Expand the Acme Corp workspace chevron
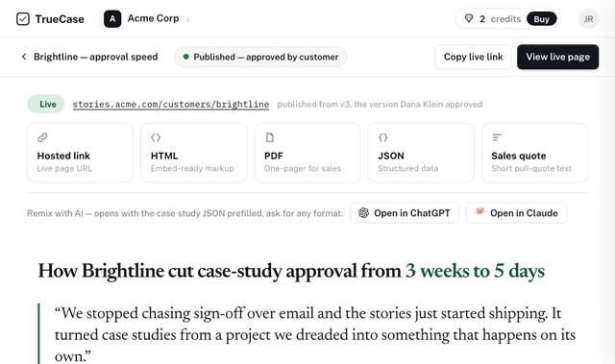 [188, 19]
